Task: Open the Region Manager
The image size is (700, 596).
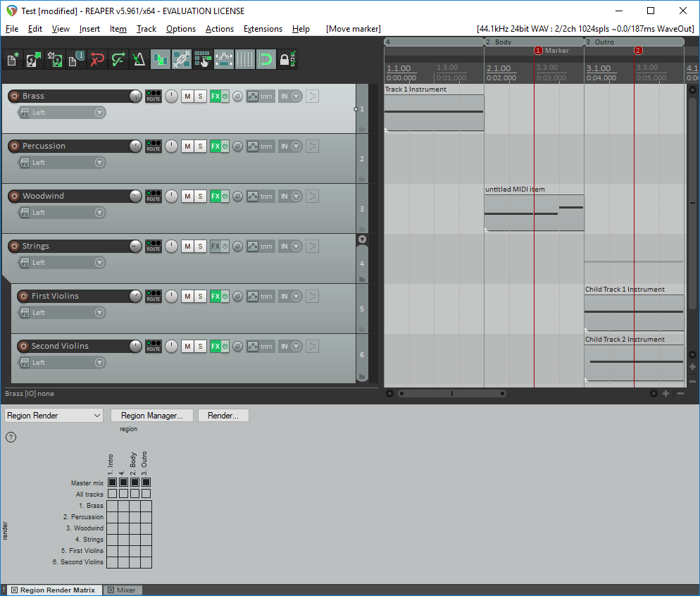Action: [151, 415]
